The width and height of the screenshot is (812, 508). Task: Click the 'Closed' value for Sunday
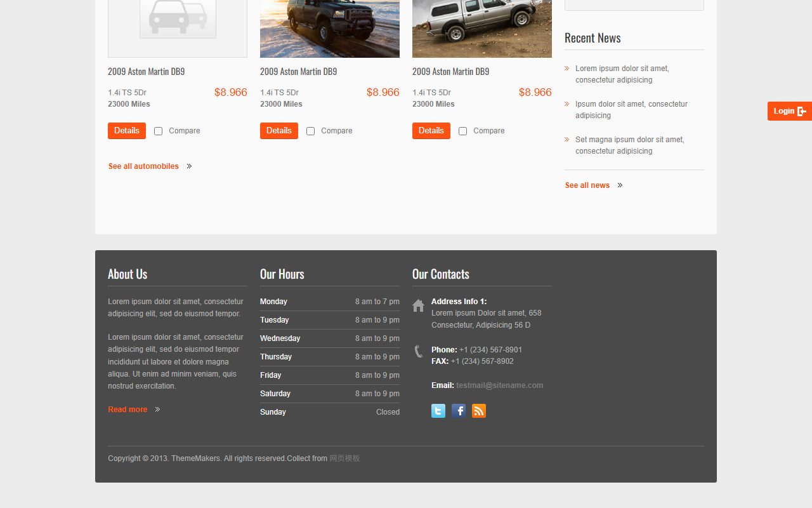(x=388, y=412)
